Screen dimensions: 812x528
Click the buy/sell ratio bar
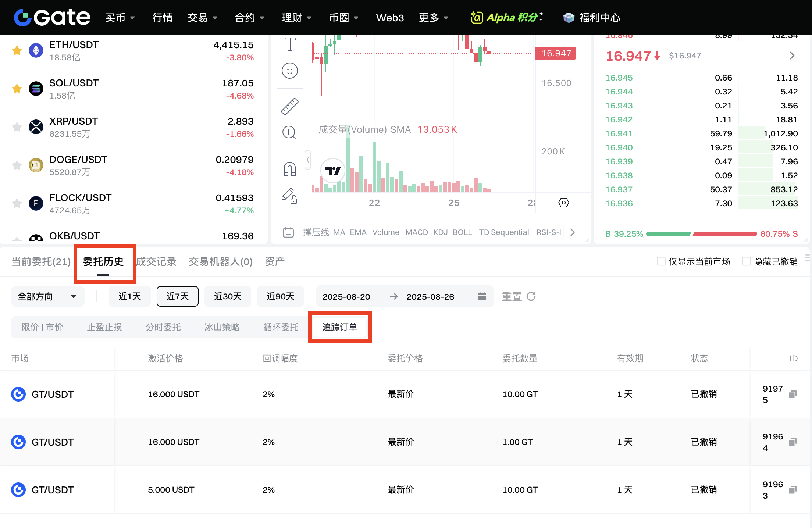[x=701, y=234]
